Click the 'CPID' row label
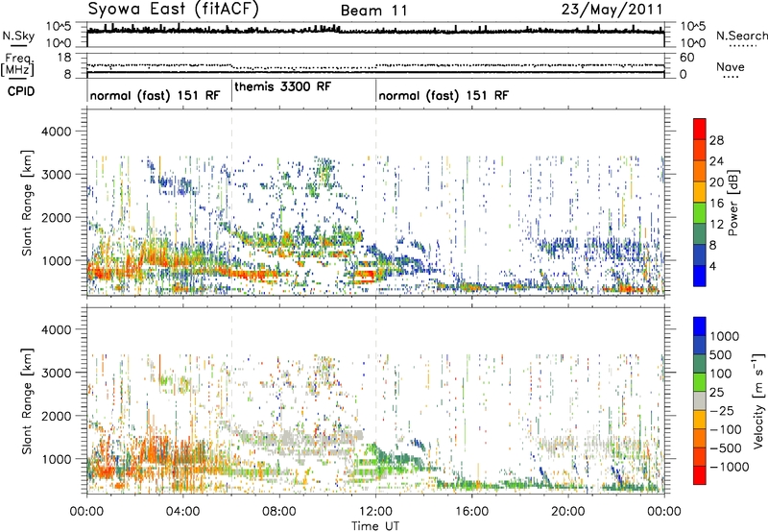The height and width of the screenshot is (532, 768). (21, 91)
